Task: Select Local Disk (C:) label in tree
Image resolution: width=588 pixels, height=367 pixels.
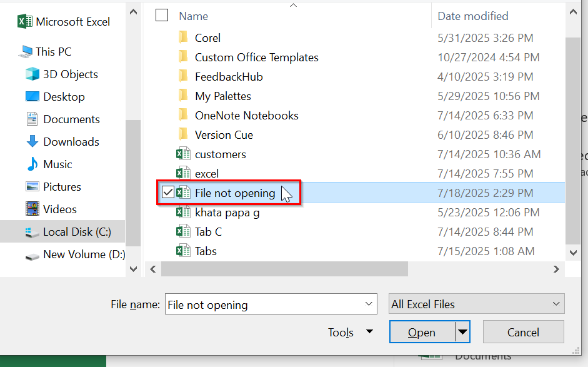Action: (77, 232)
